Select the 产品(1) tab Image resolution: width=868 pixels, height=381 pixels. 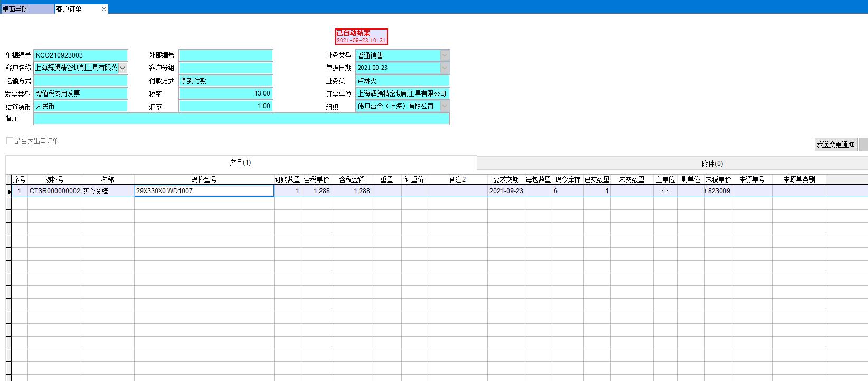pyautogui.click(x=240, y=163)
